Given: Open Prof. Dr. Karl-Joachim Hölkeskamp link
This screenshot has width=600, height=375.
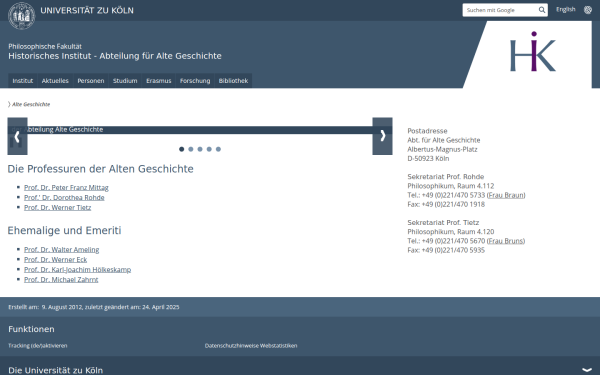Looking at the screenshot, I should pyautogui.click(x=77, y=269).
